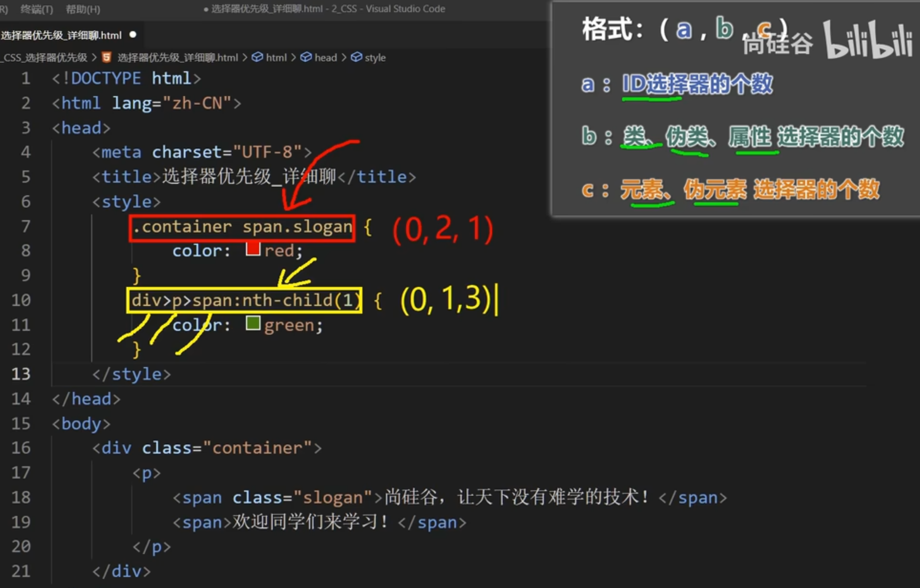Select the 选择器优先级_详细聊.html editor tab
920x588 pixels.
pyautogui.click(x=61, y=35)
